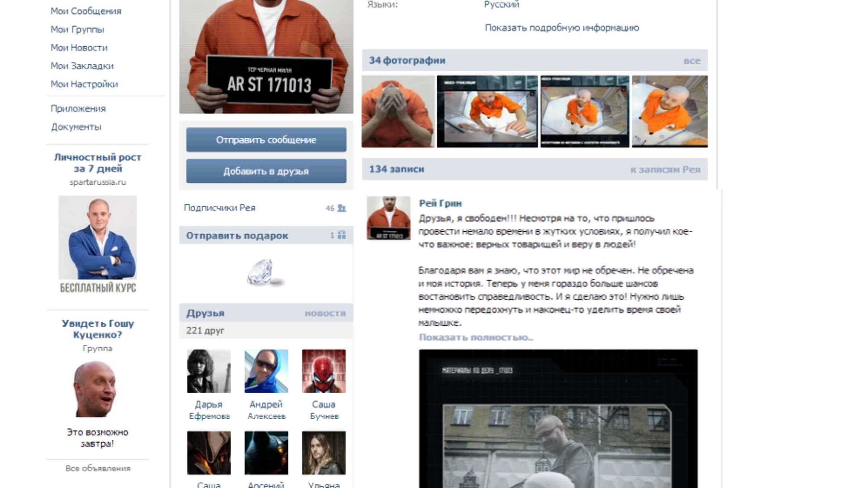Click все link in photos header

pyautogui.click(x=692, y=61)
